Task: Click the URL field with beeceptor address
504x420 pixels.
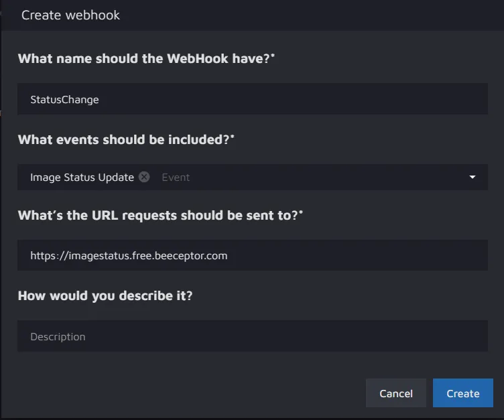Action: click(x=252, y=255)
